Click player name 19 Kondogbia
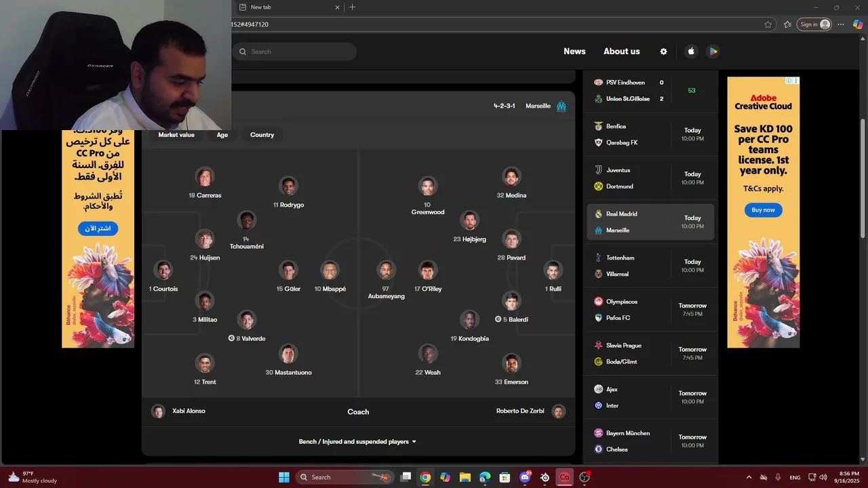The image size is (868, 488). pos(469,338)
